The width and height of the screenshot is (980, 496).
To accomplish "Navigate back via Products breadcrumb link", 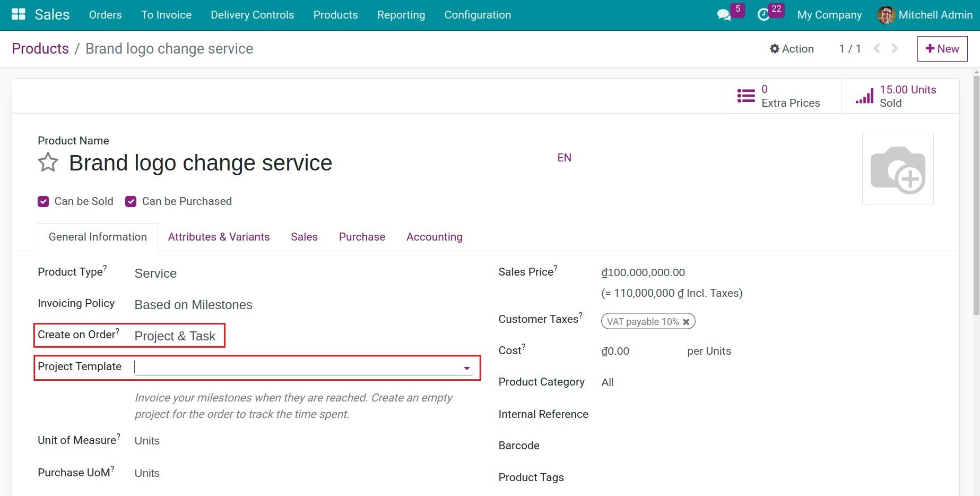I will click(x=40, y=48).
